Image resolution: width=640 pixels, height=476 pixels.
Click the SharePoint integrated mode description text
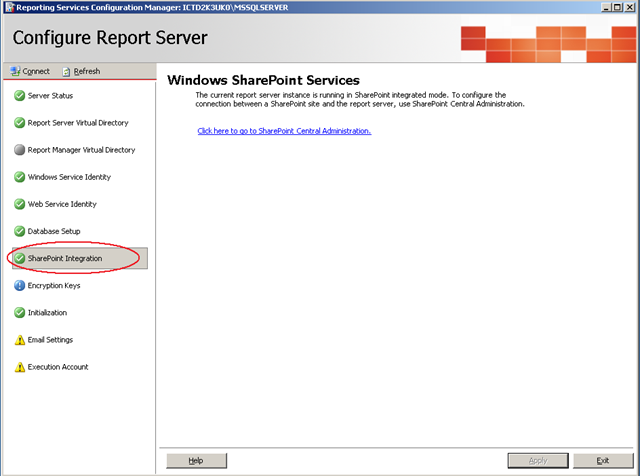tap(360, 99)
